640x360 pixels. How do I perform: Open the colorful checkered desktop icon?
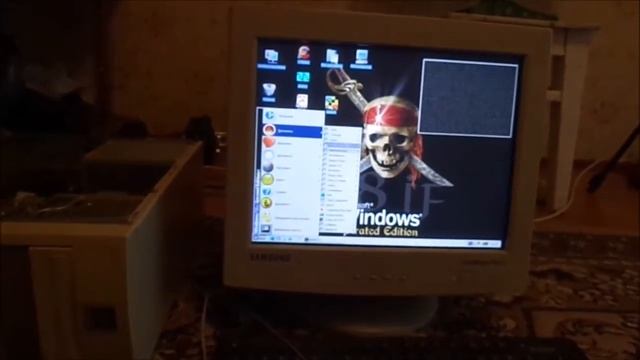331,105
